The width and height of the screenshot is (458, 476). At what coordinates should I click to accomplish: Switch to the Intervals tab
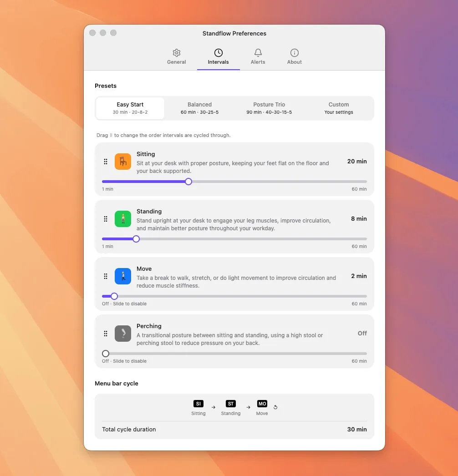[x=218, y=57]
